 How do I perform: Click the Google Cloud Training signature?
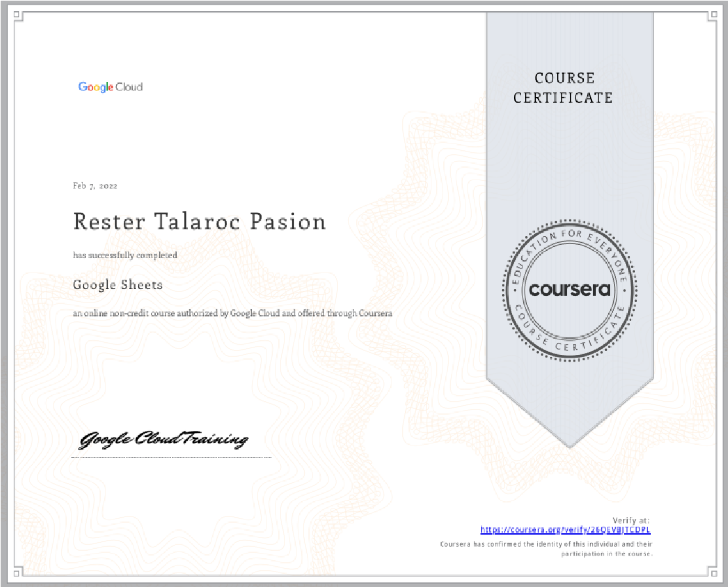click(164, 439)
